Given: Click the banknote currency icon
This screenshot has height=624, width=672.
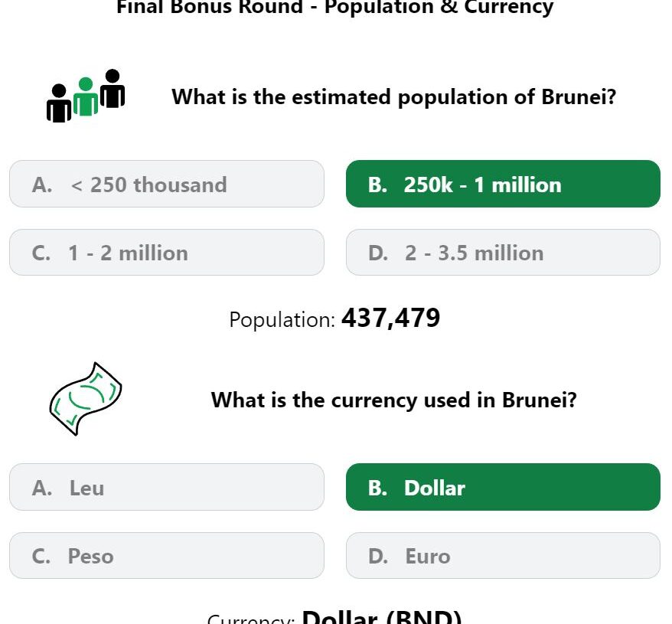Looking at the screenshot, I should [86, 399].
